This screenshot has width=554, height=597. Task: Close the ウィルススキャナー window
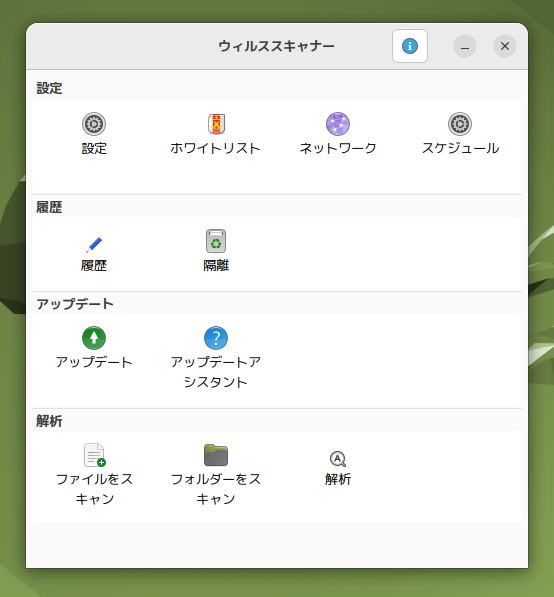tap(505, 46)
